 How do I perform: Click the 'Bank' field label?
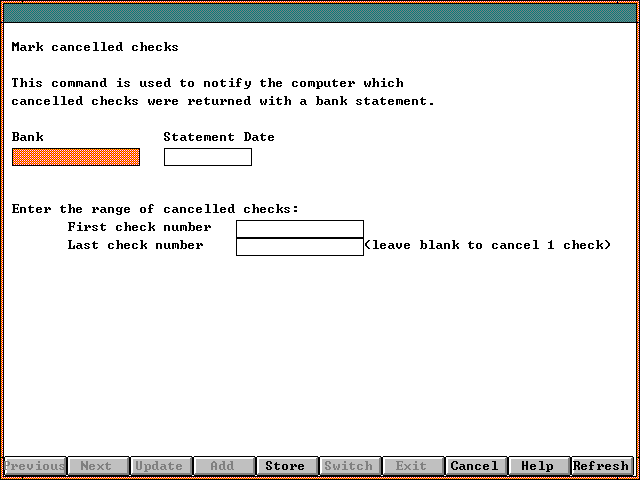pos(28,137)
